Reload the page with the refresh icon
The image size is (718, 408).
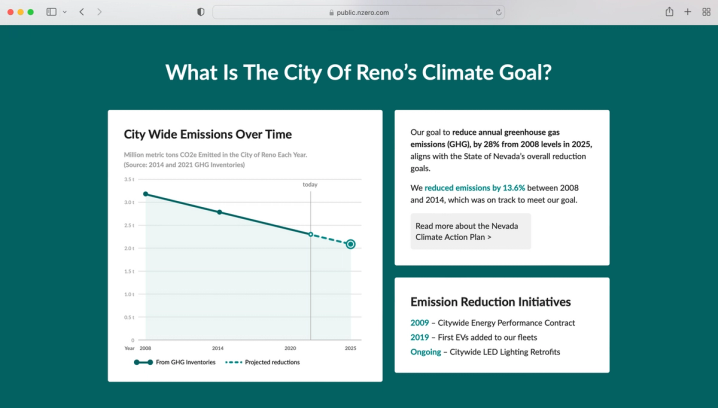point(498,12)
